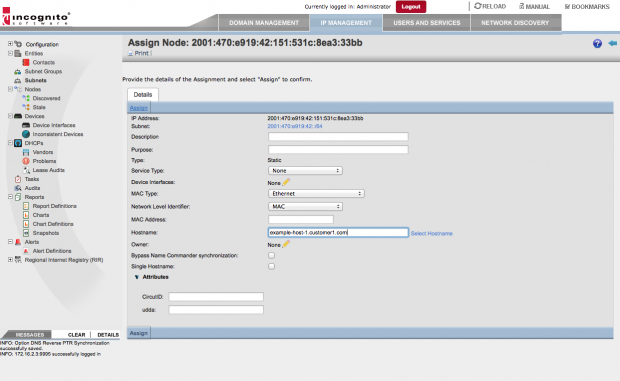Collapse the Entities tree node
This screenshot has height=381, width=620.
[10, 53]
